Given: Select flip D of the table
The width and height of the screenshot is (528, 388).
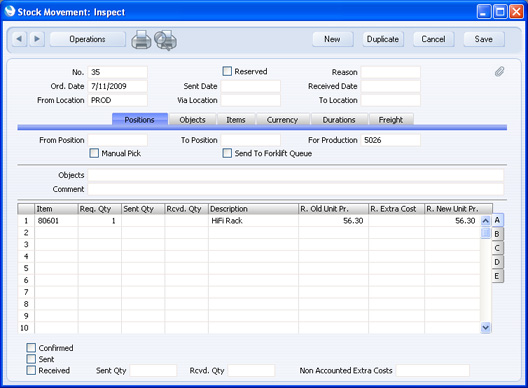Looking at the screenshot, I should (x=497, y=262).
